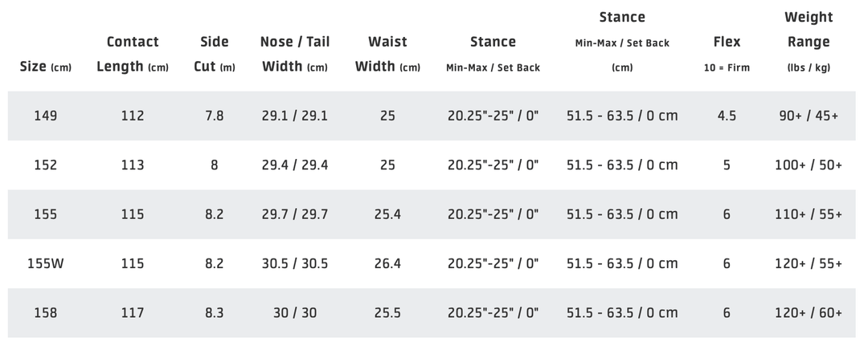
Task: Click the 90+ / 45+ weight range cell
Action: 809,116
